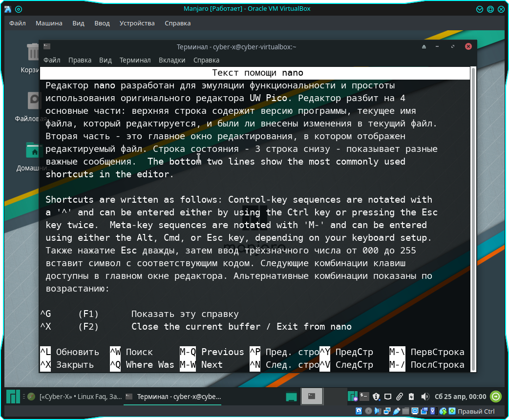Open the clipboard manager paperclip icon
The image size is (509, 420).
pyautogui.click(x=399, y=396)
